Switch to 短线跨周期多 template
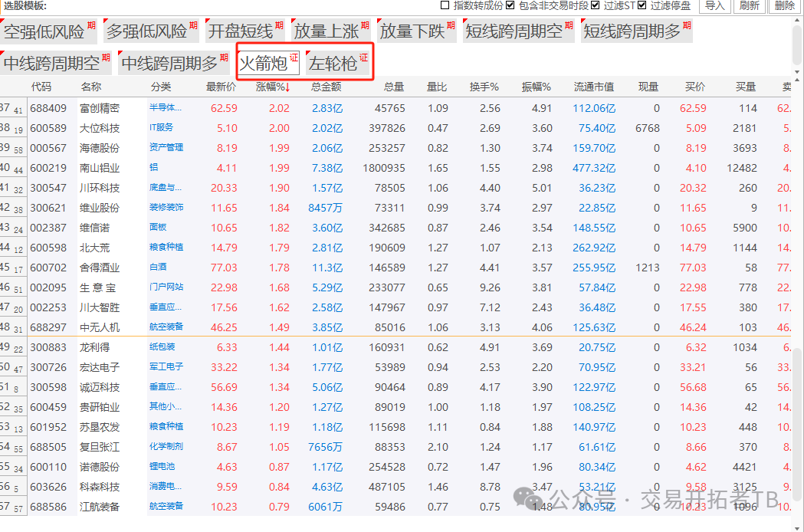 pos(636,31)
